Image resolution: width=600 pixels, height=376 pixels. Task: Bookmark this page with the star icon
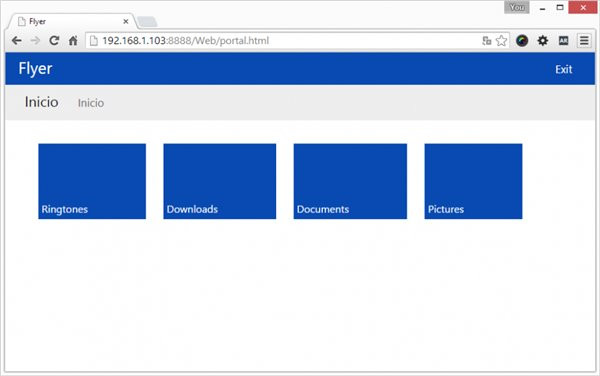[501, 41]
